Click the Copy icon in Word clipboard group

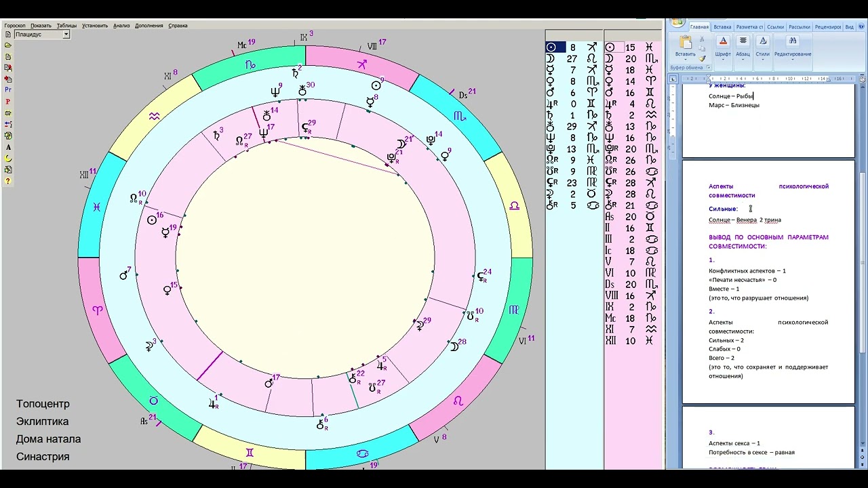click(x=702, y=49)
